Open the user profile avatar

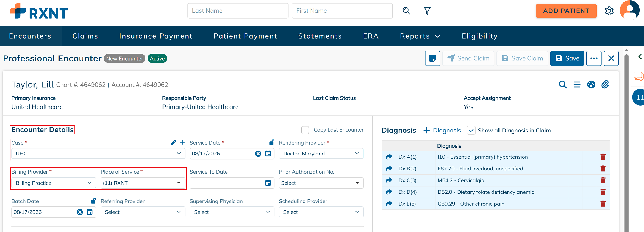(630, 10)
